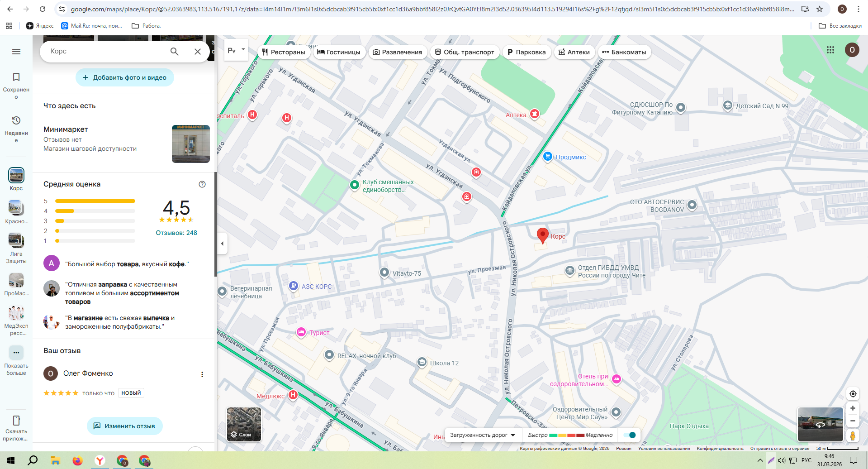Image resolution: width=868 pixels, height=469 pixels.
Task: Expand the traffic congestion dropdown
Action: point(483,435)
